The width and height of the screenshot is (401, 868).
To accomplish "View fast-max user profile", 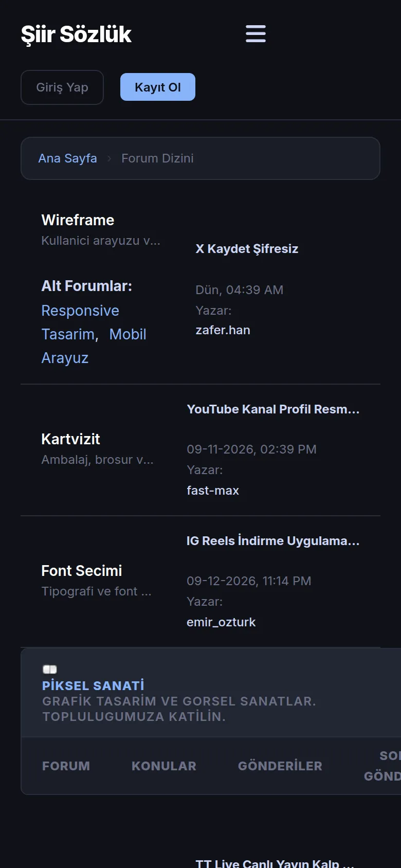I will click(213, 491).
